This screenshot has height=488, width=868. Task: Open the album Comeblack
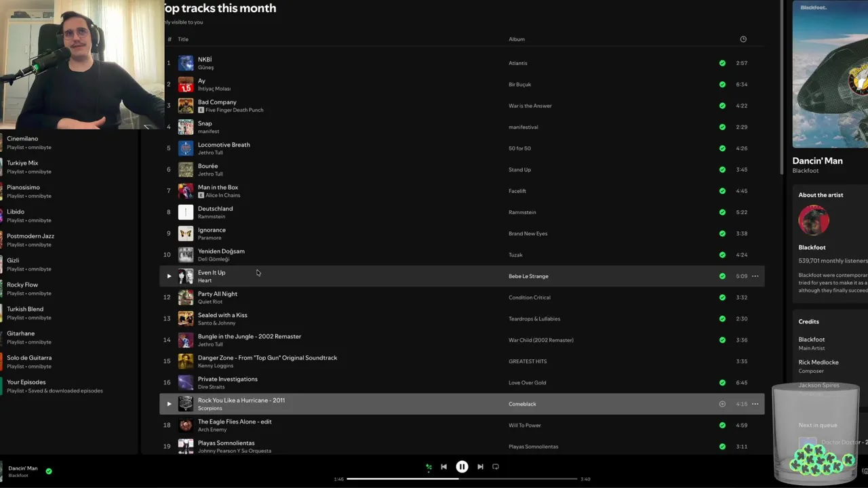(x=522, y=404)
